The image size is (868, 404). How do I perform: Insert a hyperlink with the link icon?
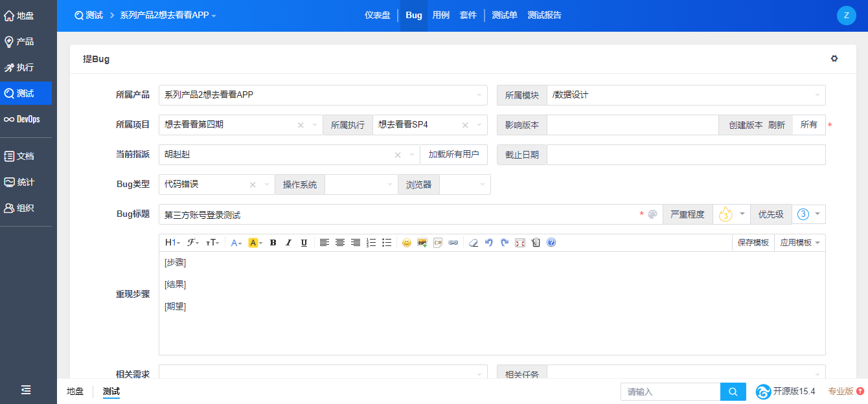453,243
